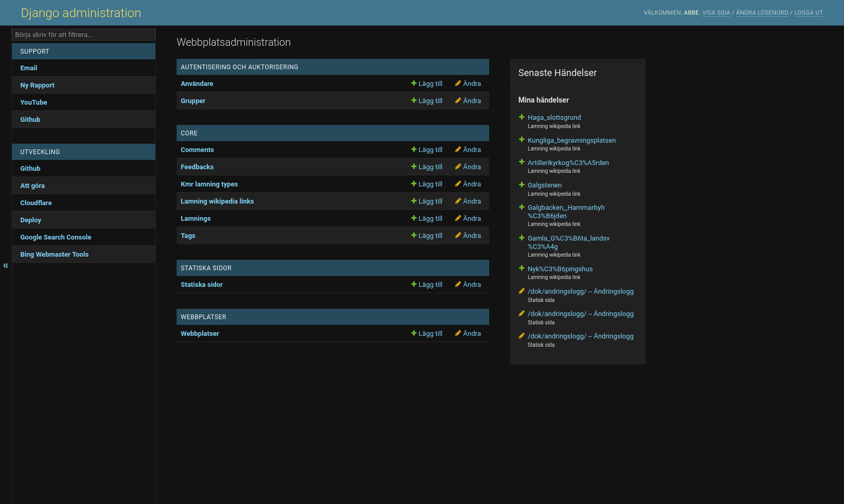Open Cloudflare from the sidebar
This screenshot has height=504, width=844.
tap(36, 203)
